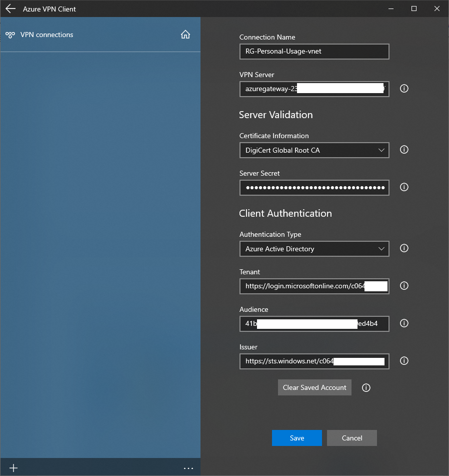Open the home page icon
Viewport: 449px width, 476px height.
(x=185, y=35)
